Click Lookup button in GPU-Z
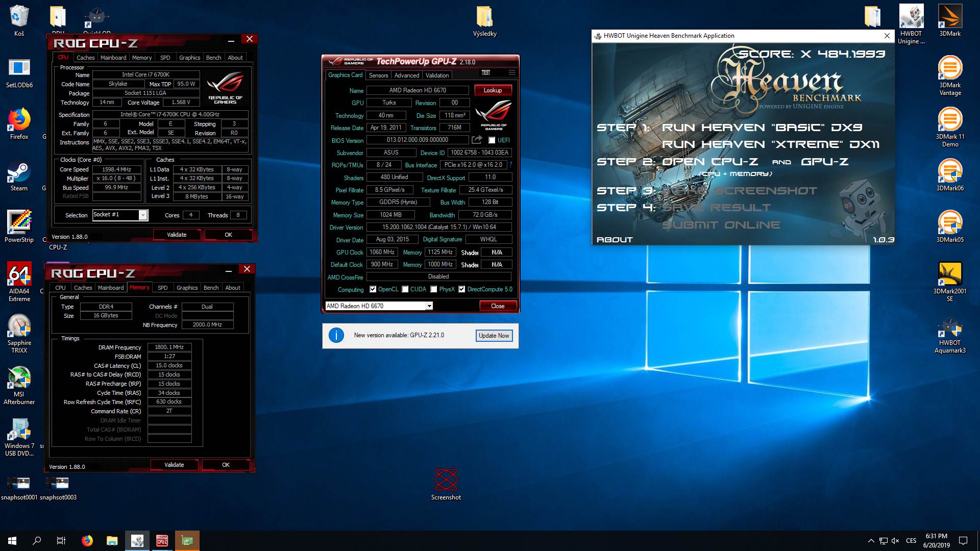 (493, 90)
